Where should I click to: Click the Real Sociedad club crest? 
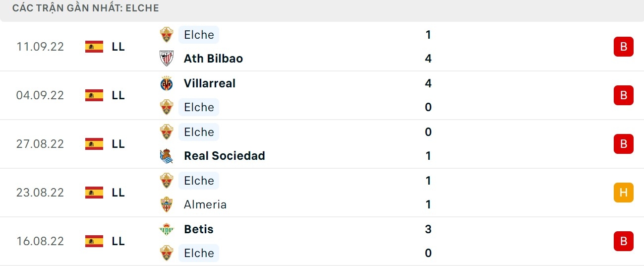pos(167,156)
